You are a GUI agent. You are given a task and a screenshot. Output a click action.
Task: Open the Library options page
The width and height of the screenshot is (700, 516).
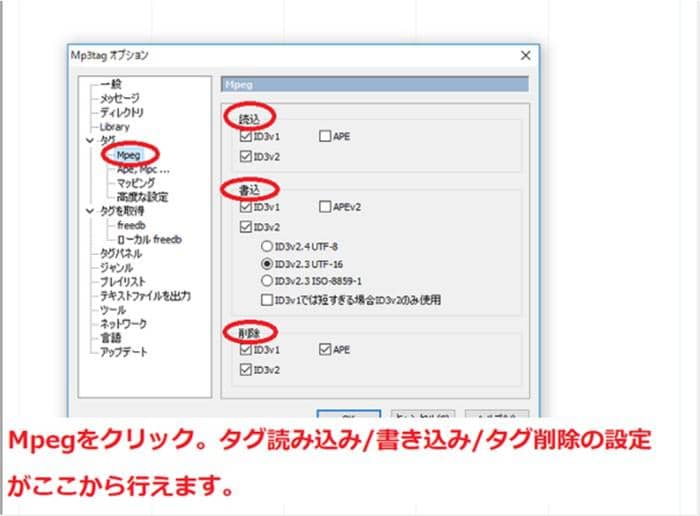pyautogui.click(x=114, y=127)
